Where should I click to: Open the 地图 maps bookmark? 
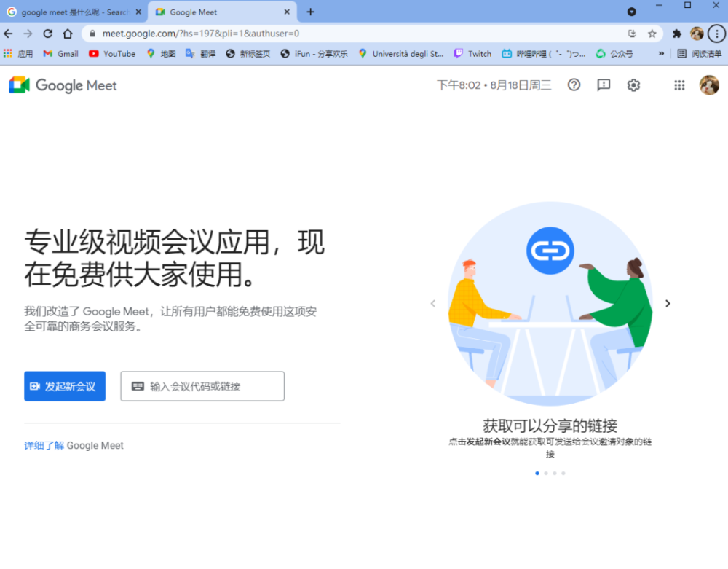click(161, 54)
